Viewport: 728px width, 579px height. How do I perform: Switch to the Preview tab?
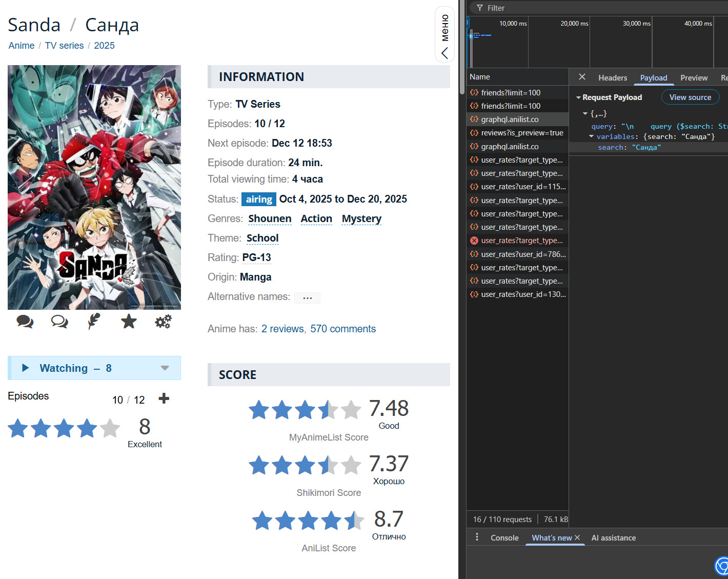(694, 78)
